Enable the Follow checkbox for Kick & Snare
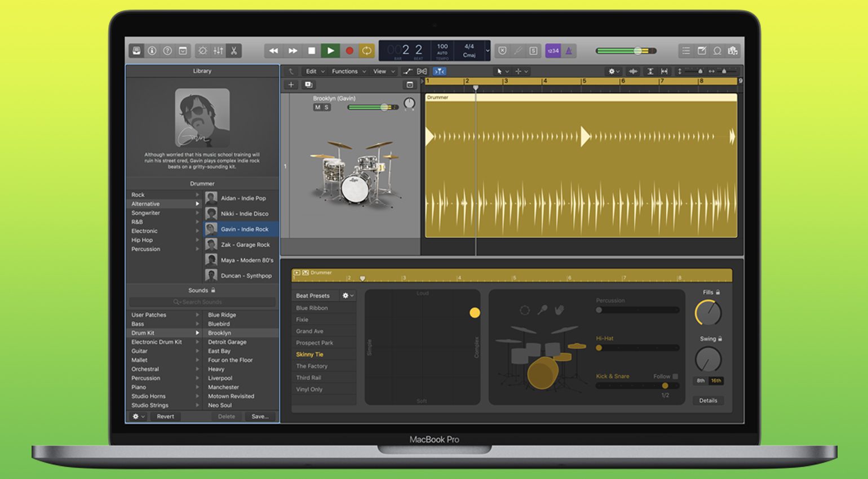The image size is (868, 479). coord(675,376)
